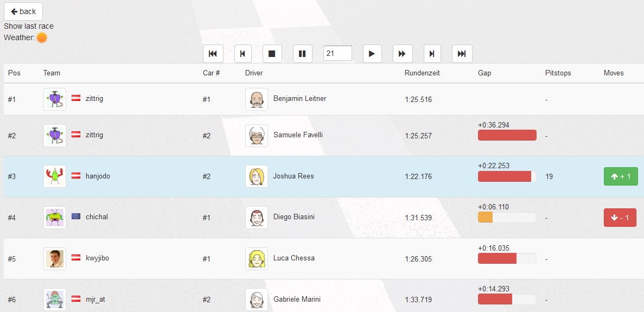This screenshot has height=312, width=644.
Task: Click driver name Gabriele Marini
Action: [297, 300]
